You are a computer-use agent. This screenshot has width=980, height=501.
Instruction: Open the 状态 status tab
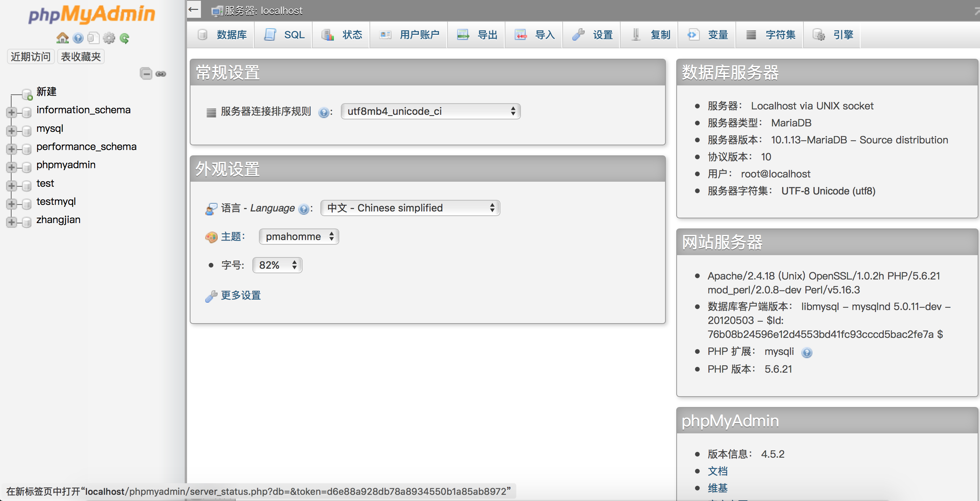(341, 35)
